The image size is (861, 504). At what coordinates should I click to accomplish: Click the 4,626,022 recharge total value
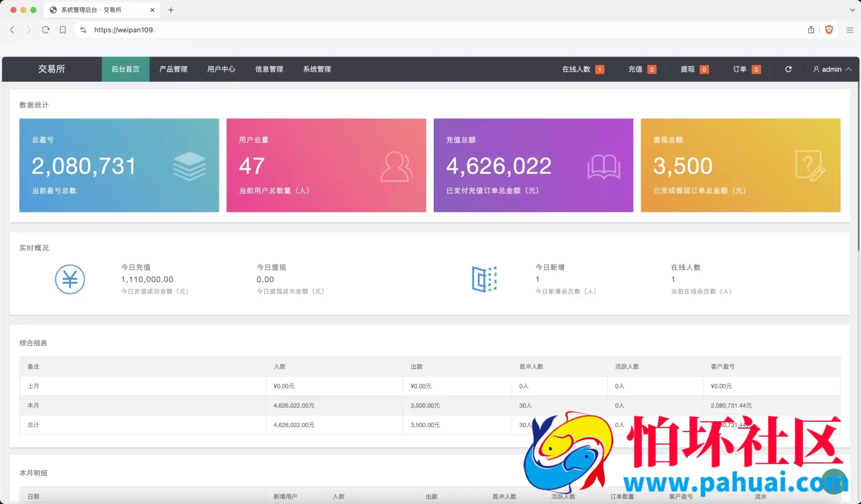click(x=499, y=166)
